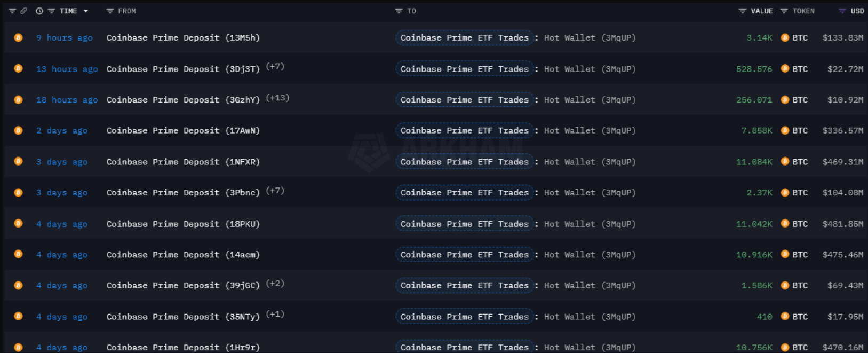Click the TIME column header
868x353 pixels.
point(68,11)
